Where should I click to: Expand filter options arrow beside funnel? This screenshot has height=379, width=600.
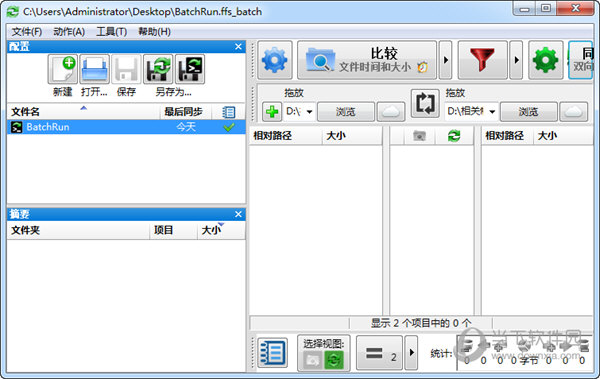tap(516, 60)
